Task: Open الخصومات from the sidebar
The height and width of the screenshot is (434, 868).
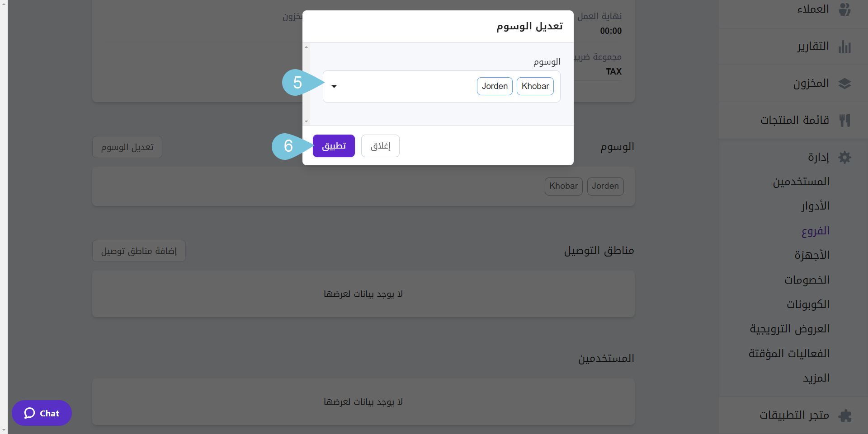Action: pyautogui.click(x=807, y=280)
